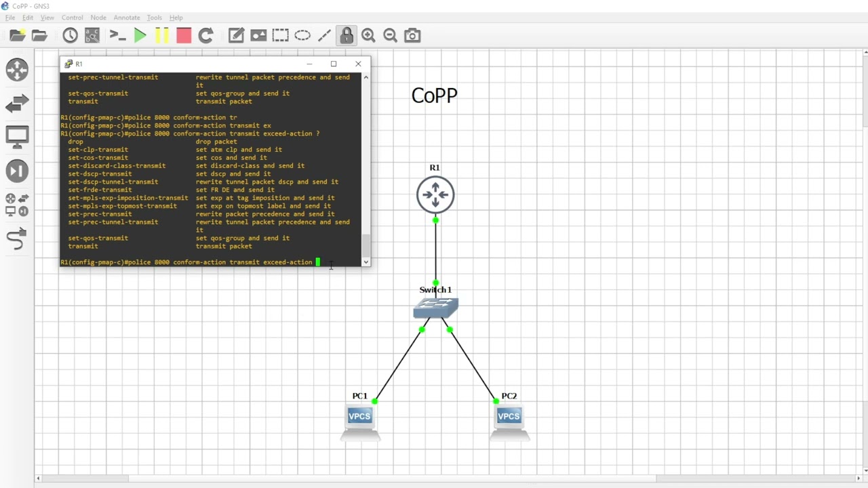This screenshot has height=488, width=868.
Task: Click R1 console scrollbar down arrow
Action: [x=366, y=262]
